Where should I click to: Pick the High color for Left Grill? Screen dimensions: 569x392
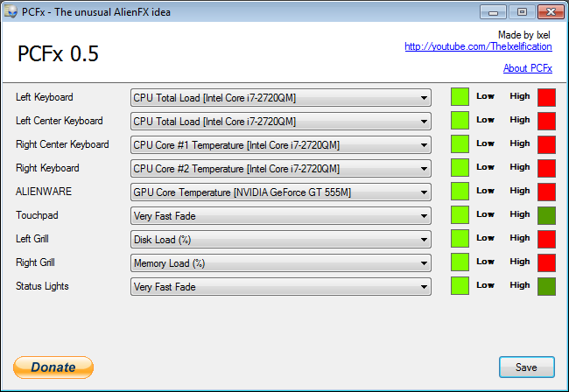[x=546, y=239]
